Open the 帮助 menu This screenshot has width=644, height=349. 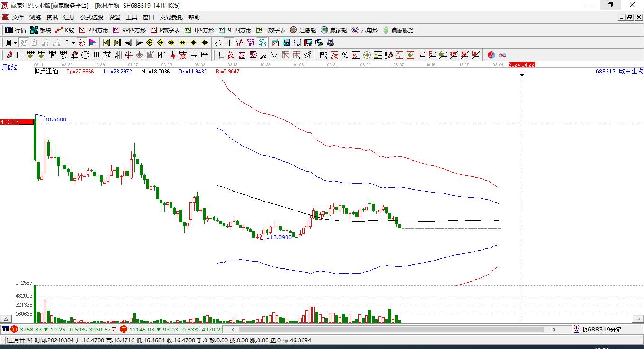click(x=194, y=18)
